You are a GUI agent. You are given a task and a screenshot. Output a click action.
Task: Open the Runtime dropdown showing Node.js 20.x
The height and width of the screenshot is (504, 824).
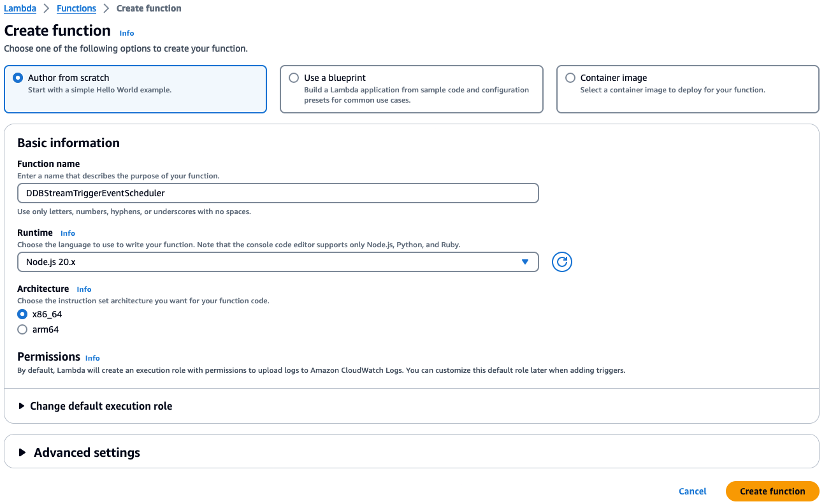tap(277, 261)
